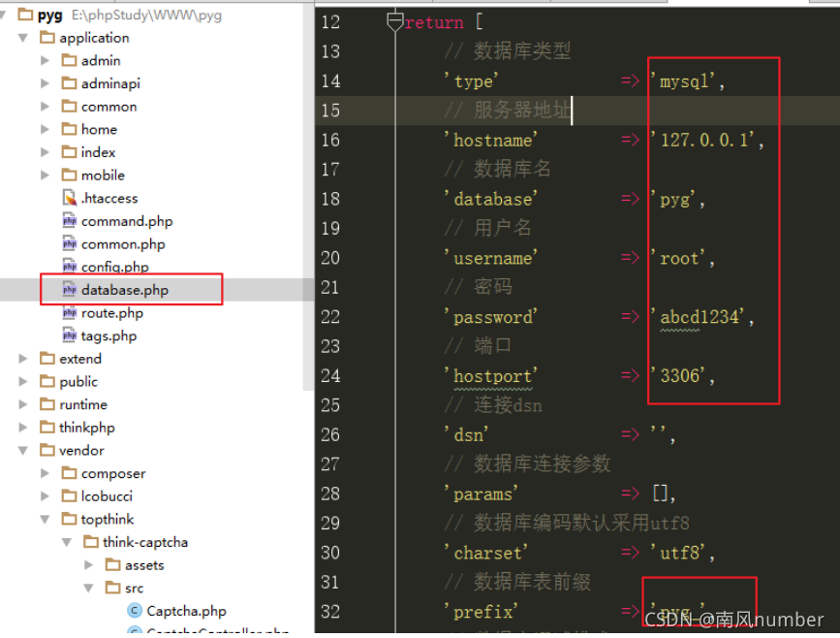The width and height of the screenshot is (840, 638).
Task: Open database.php in project tree
Action: 125,290
